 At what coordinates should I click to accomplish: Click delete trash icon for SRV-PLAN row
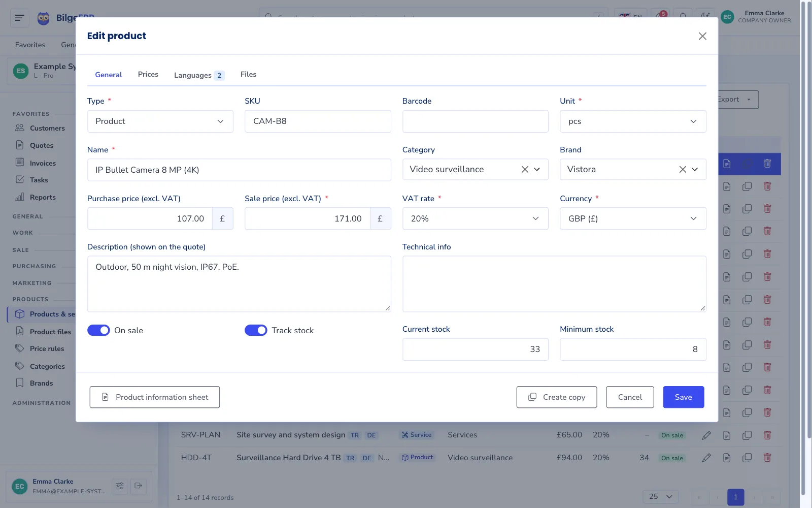[x=767, y=435]
